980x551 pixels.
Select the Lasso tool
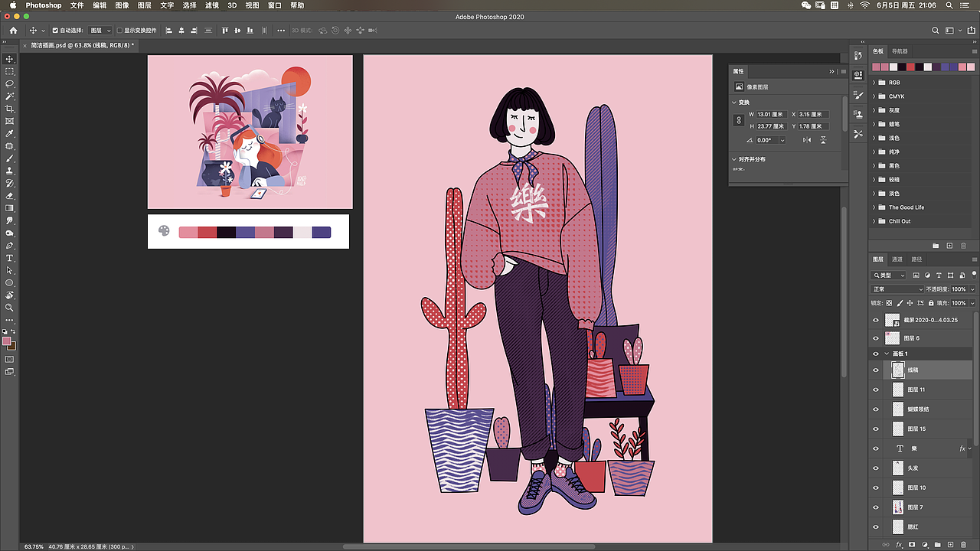[x=10, y=83]
